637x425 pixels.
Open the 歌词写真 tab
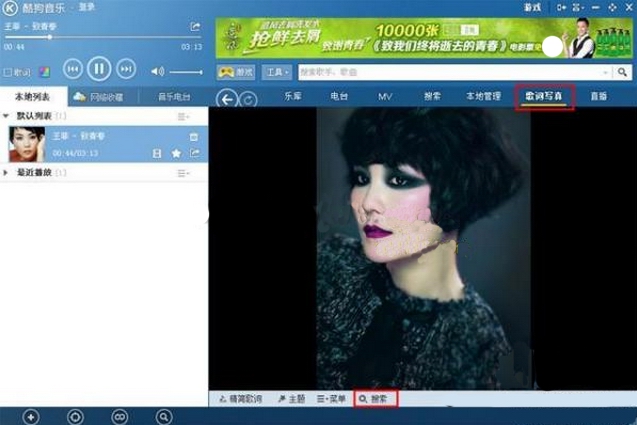[x=547, y=97]
